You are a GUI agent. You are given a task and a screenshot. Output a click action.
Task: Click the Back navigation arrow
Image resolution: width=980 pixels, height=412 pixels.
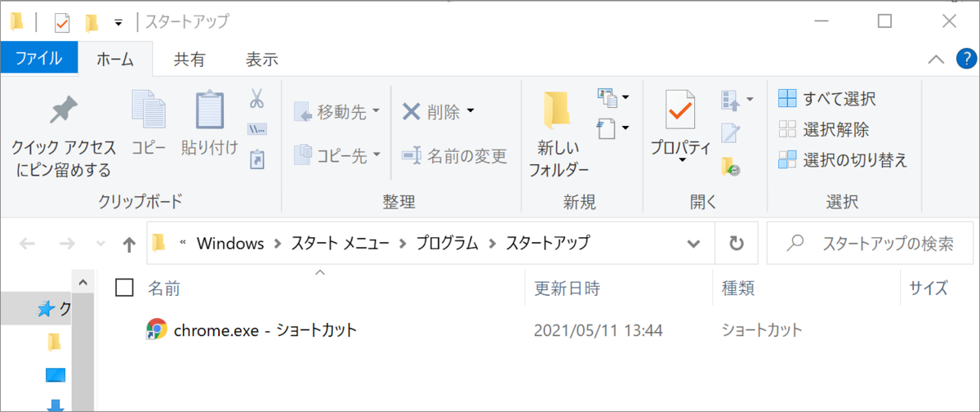[27, 244]
